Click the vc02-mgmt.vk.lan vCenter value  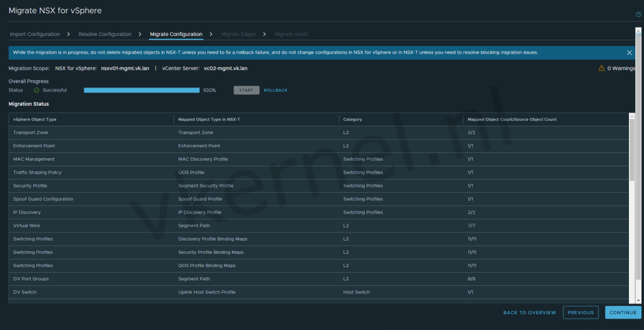(226, 68)
